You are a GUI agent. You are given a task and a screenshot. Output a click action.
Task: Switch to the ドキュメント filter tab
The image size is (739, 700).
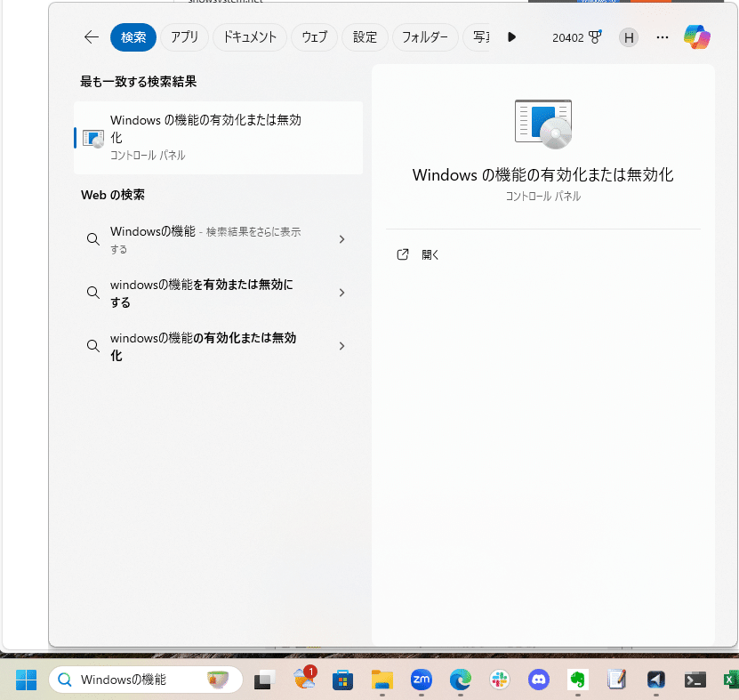(250, 37)
